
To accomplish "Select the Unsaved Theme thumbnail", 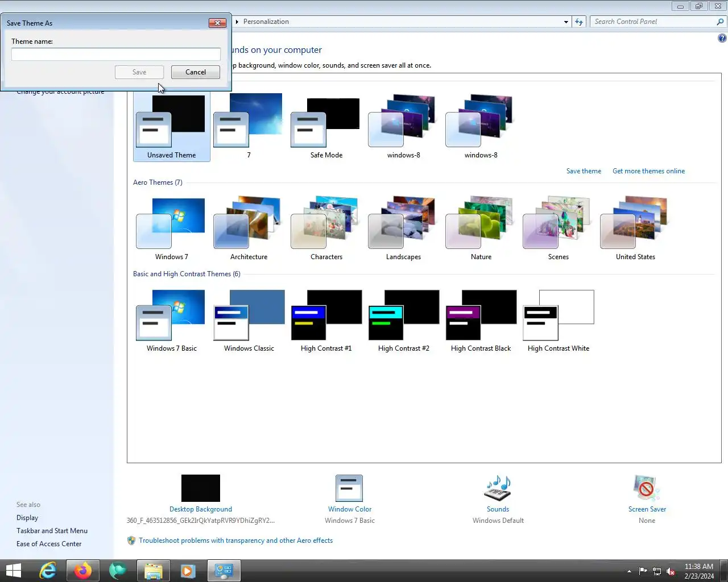I will tap(171, 127).
